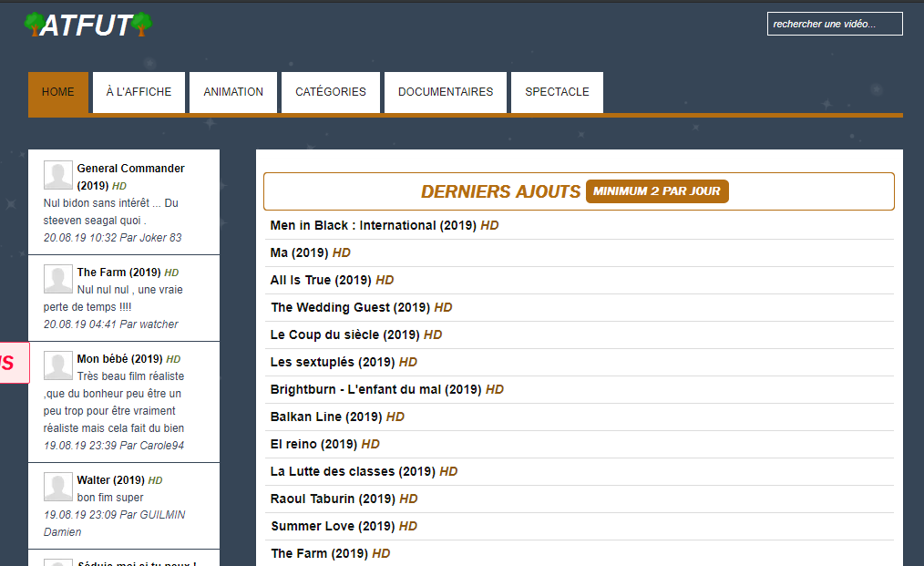
Task: Open the SPECTACLE tab
Action: pos(557,92)
